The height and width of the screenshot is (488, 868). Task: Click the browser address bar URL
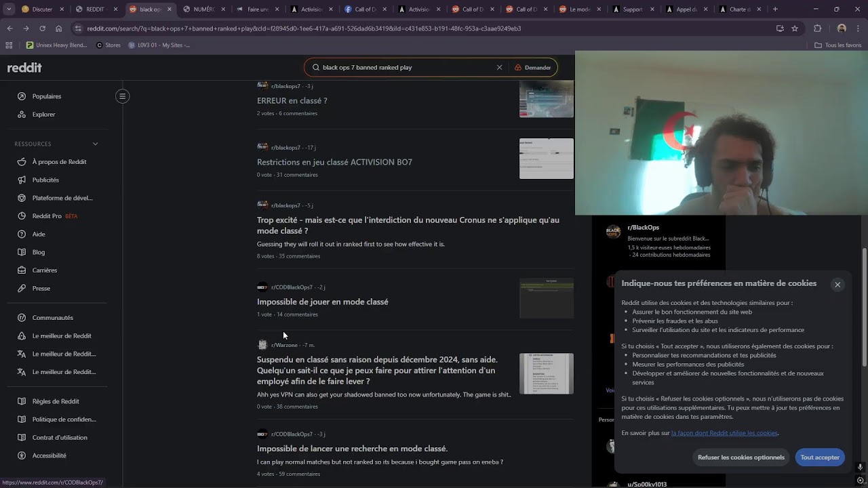[x=304, y=28]
